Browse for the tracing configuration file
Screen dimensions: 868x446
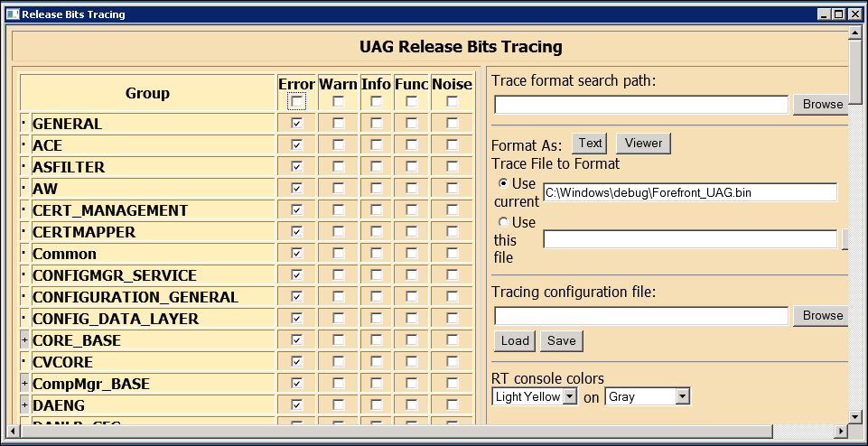pos(822,315)
